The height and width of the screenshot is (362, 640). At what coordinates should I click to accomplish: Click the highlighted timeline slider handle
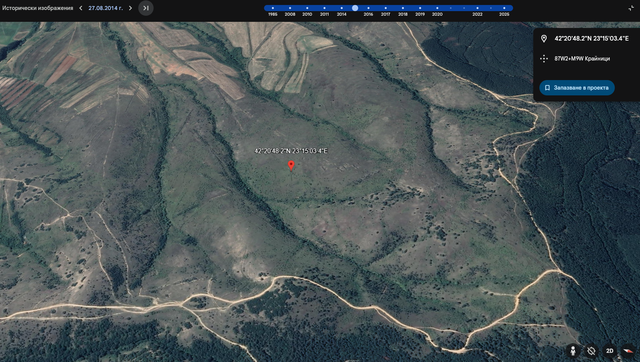(x=355, y=8)
